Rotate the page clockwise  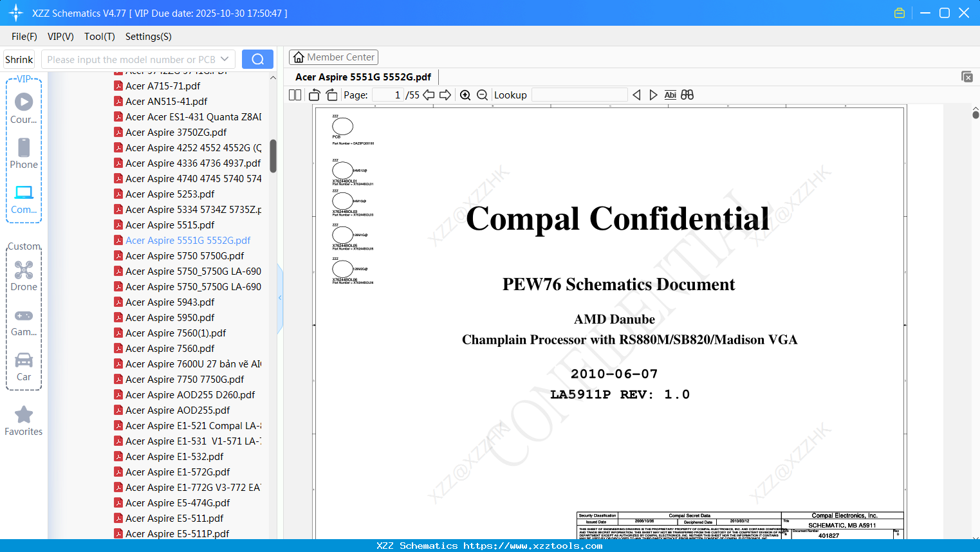click(331, 95)
